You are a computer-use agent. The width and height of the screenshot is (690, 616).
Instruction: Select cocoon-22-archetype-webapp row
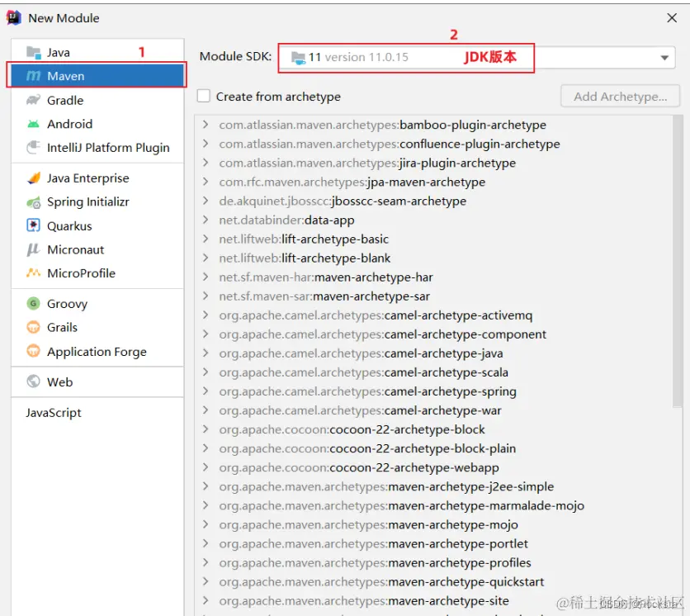433,467
